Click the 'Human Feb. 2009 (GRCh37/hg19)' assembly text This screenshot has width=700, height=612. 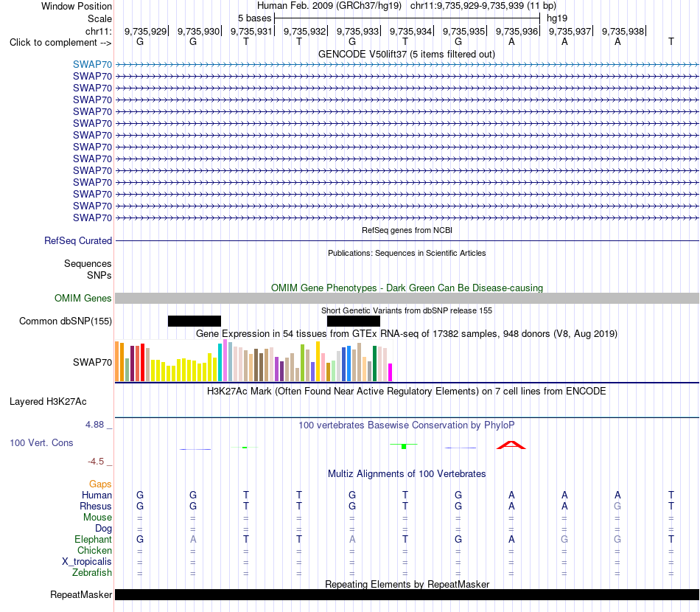coord(329,6)
